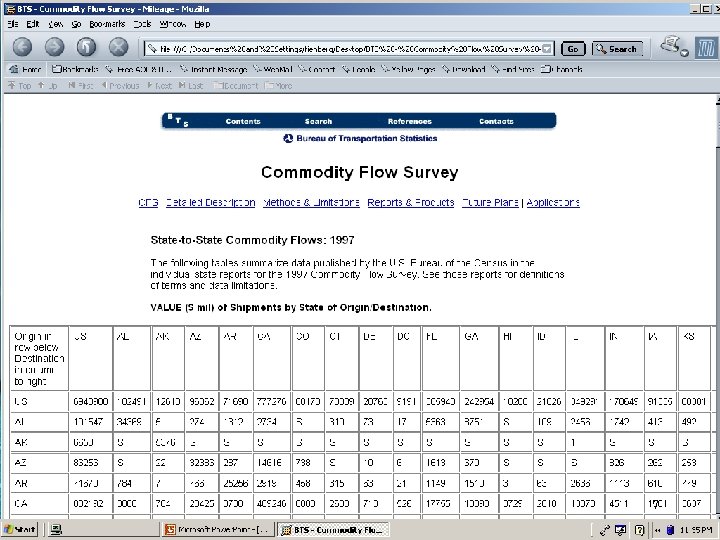Open the File menu
Viewport: 720px width, 540px height.
13,24
